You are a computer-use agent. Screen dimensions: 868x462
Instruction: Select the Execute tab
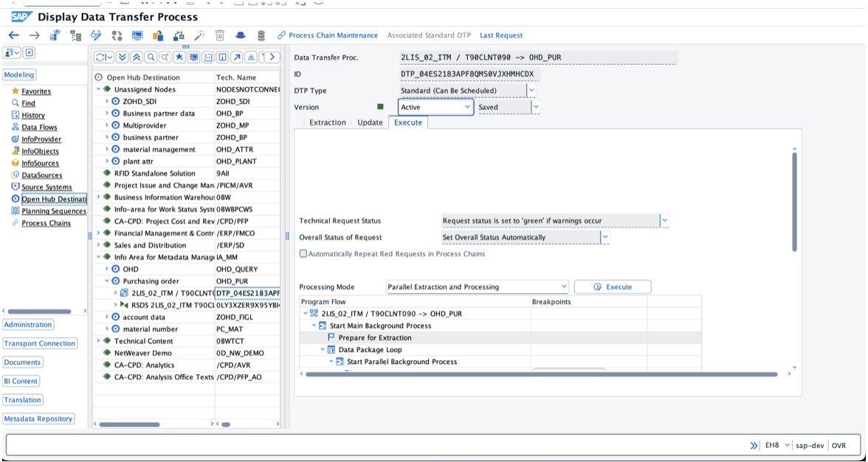point(408,123)
